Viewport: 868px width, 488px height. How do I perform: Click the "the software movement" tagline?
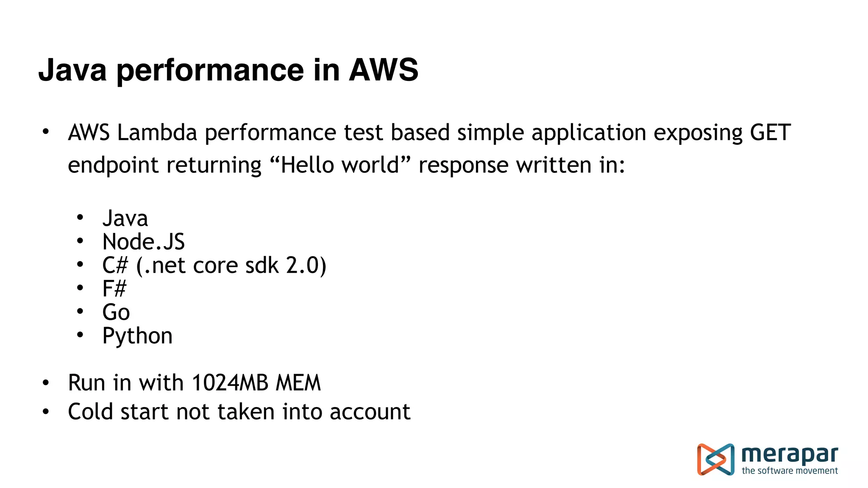[x=790, y=471]
